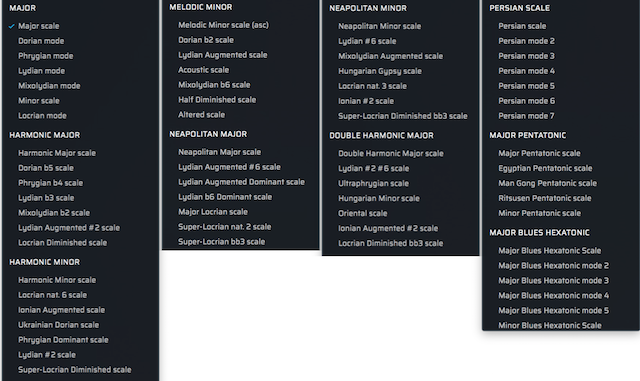Screen dimensions: 640x381
Task: Select Half Diminished scale
Action: pos(217,100)
